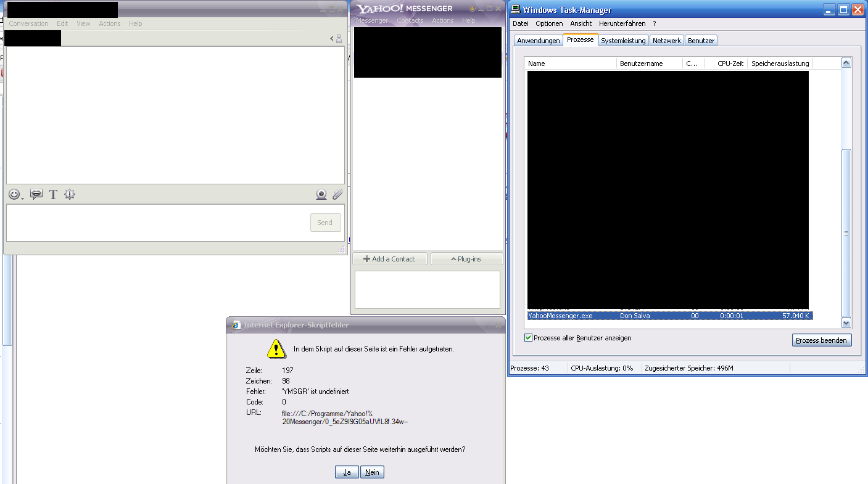Image resolution: width=868 pixels, height=484 pixels.
Task: Click the Plug-ins content box
Action: click(427, 290)
